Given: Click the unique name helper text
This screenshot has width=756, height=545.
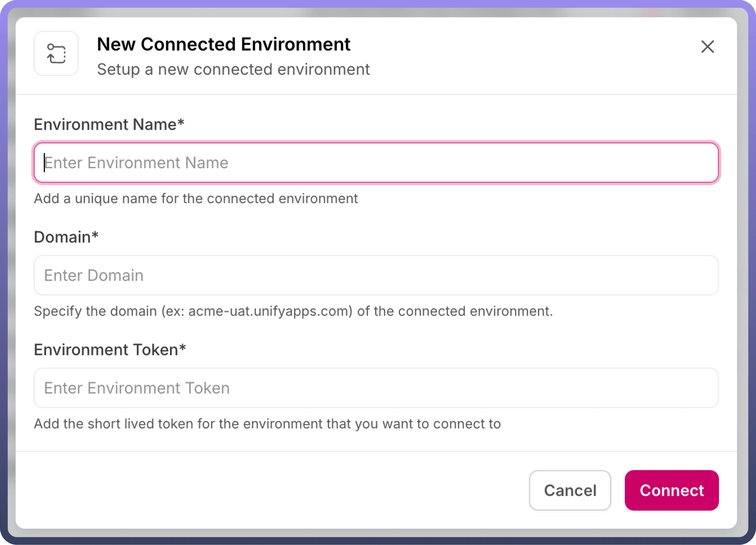Looking at the screenshot, I should coord(196,198).
